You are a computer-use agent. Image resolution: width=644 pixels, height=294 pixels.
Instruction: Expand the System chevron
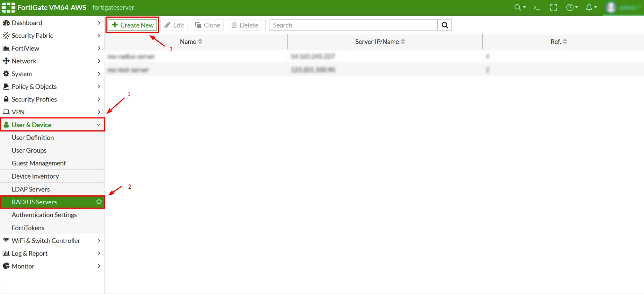pos(99,74)
